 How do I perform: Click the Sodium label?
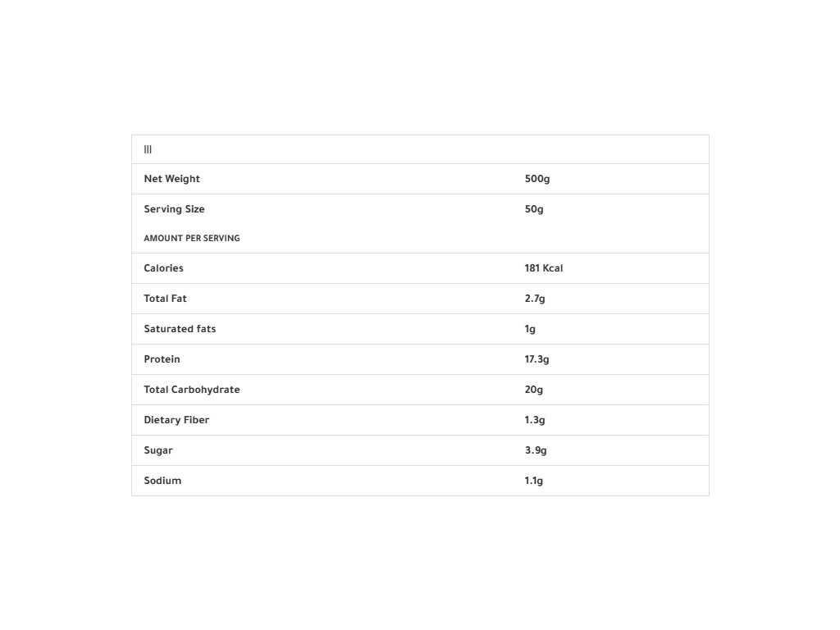click(x=162, y=481)
